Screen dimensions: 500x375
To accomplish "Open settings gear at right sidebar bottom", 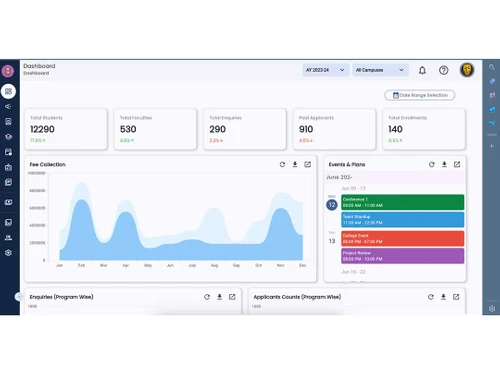I will pos(492,309).
